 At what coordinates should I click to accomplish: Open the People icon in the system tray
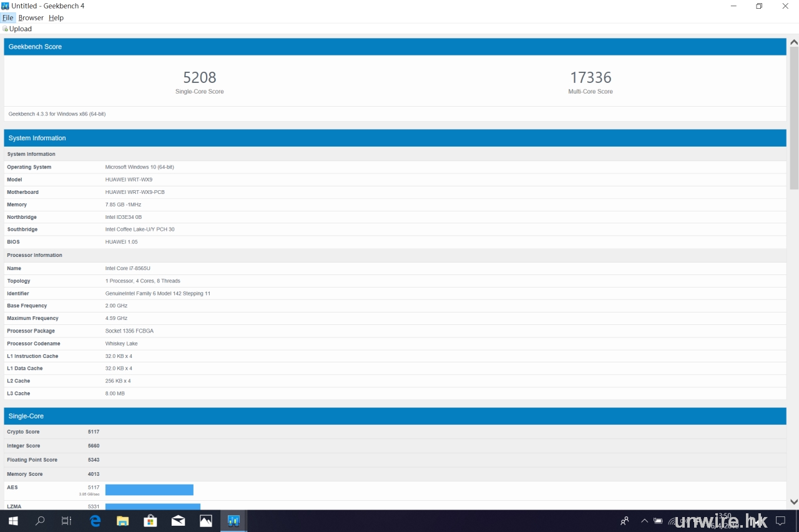[x=624, y=521]
